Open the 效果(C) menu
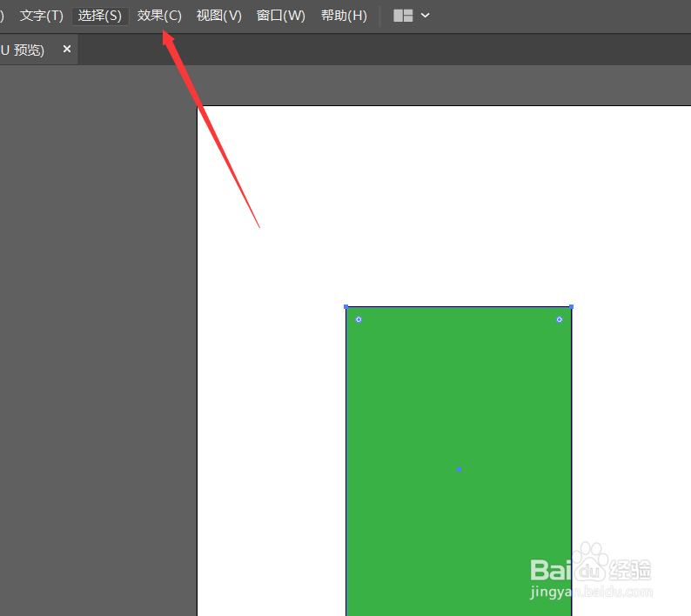 pyautogui.click(x=159, y=16)
